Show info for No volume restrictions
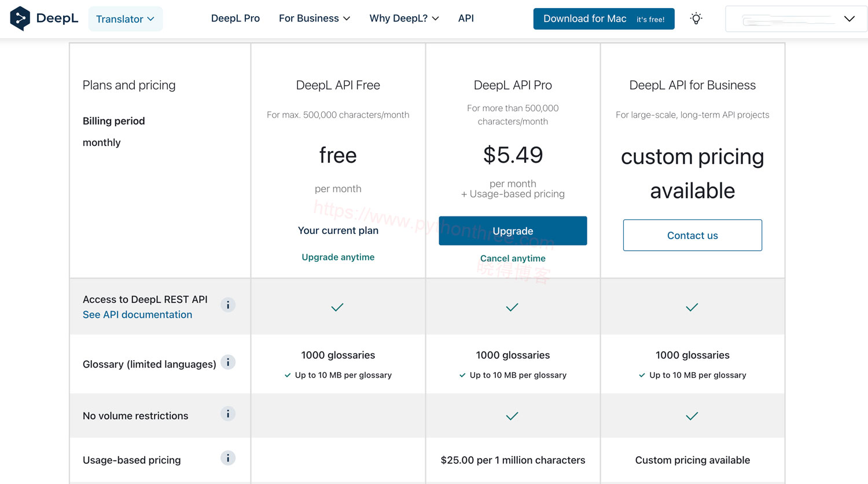This screenshot has height=484, width=868. pyautogui.click(x=228, y=414)
